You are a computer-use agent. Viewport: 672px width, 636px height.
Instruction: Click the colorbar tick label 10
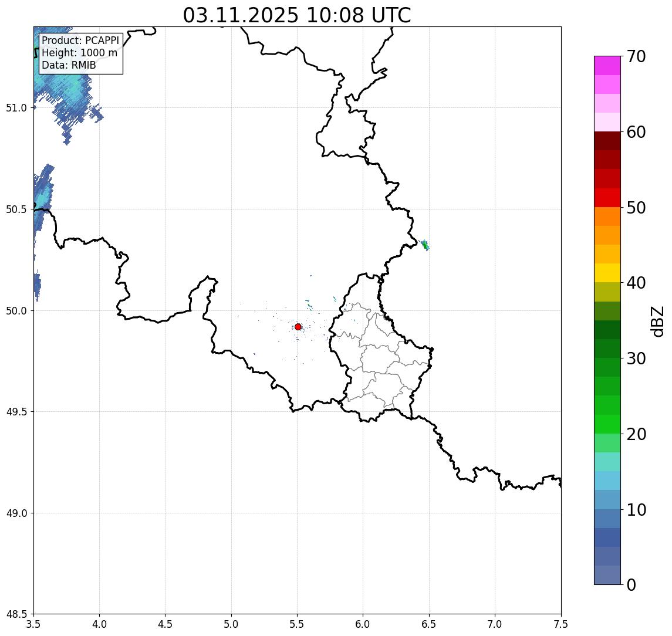coord(636,510)
